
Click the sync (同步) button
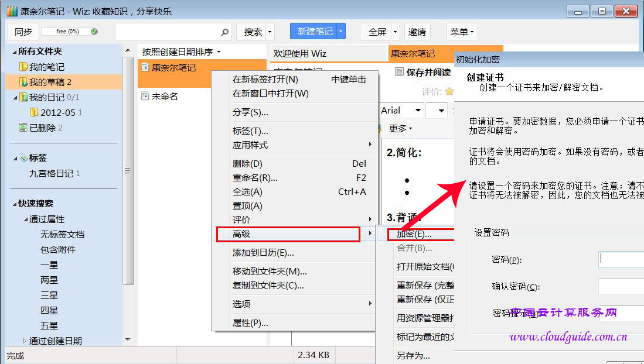[23, 32]
